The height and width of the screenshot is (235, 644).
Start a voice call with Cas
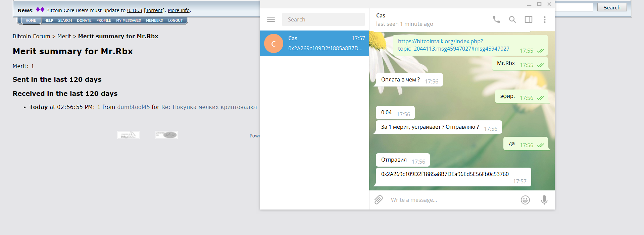(496, 19)
